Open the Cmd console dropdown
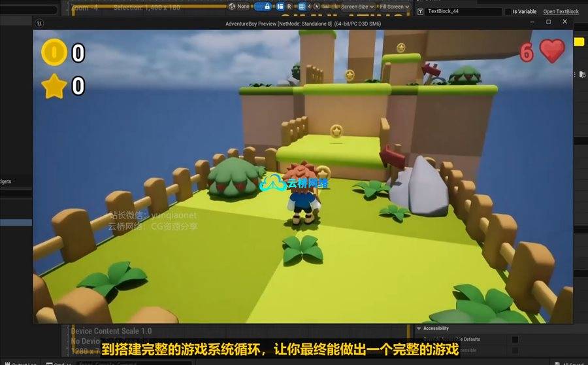 pyautogui.click(x=59, y=362)
